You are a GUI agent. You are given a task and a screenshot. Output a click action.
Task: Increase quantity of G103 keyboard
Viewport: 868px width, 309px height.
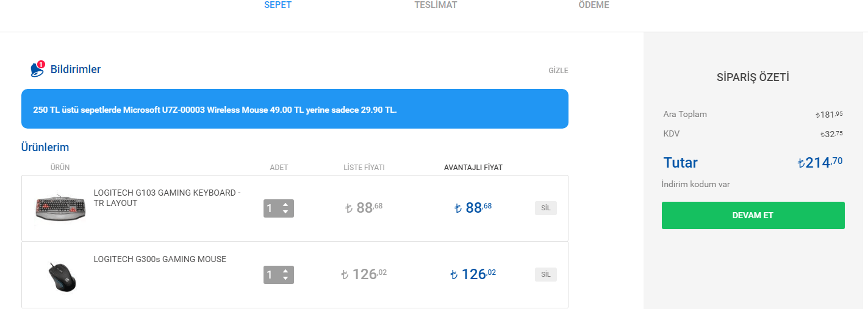coord(285,204)
